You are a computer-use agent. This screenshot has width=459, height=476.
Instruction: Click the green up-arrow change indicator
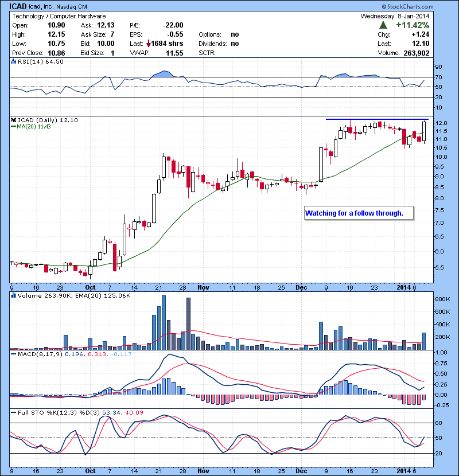click(x=383, y=25)
